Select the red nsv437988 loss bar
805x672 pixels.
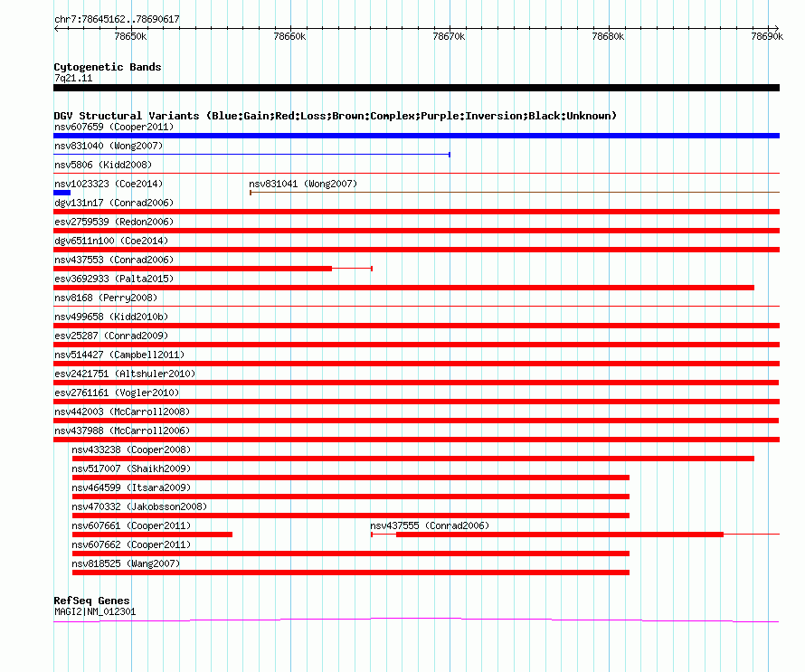click(416, 440)
